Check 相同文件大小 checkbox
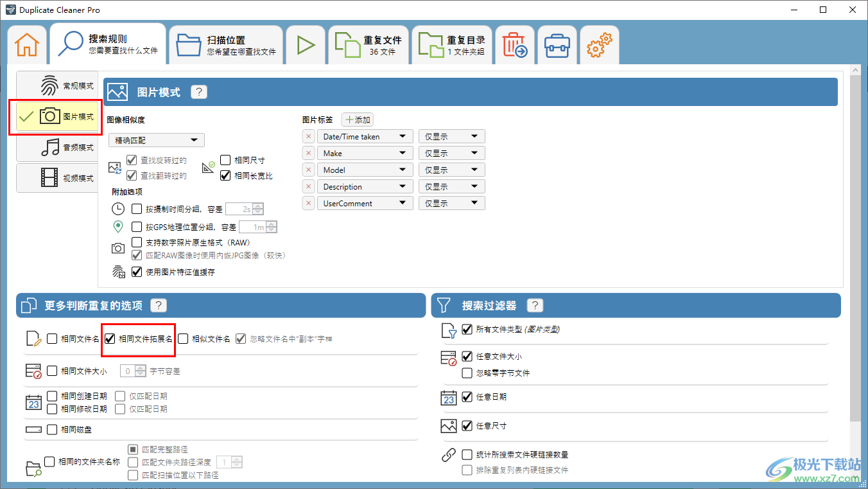Screen dimensions: 868x489 [x=52, y=371]
